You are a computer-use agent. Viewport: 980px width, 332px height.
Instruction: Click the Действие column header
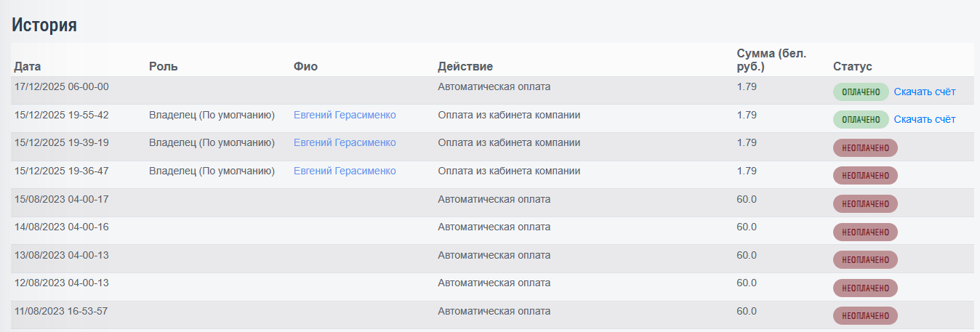(465, 67)
